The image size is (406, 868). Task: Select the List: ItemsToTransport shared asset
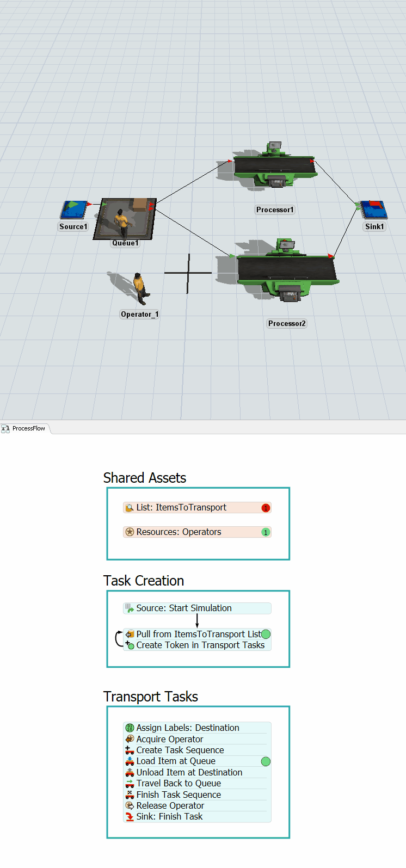click(181, 508)
